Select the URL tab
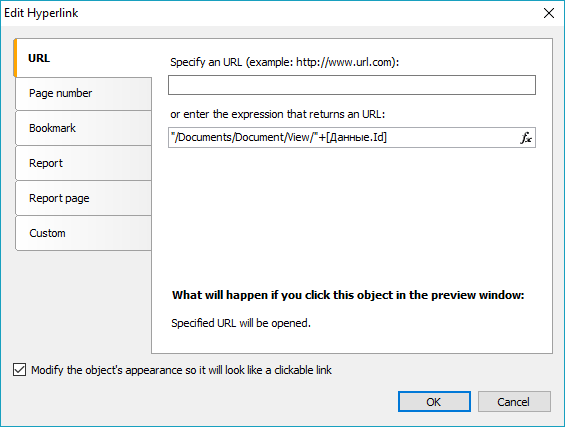Viewport: 565px width, 427px height. [x=83, y=58]
